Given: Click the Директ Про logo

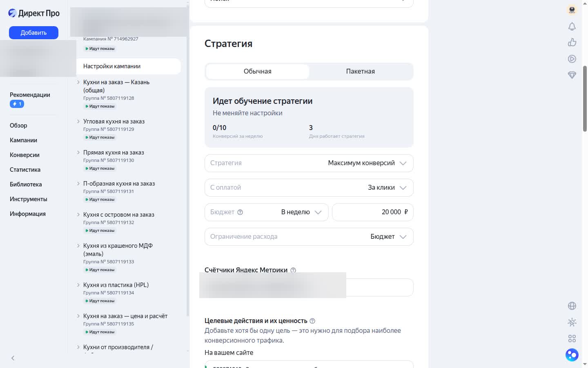Looking at the screenshot, I should pyautogui.click(x=34, y=13).
